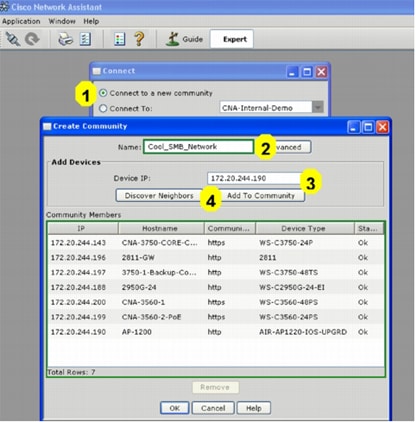Click the Print icon in toolbar
This screenshot has height=422, width=416.
(x=65, y=39)
